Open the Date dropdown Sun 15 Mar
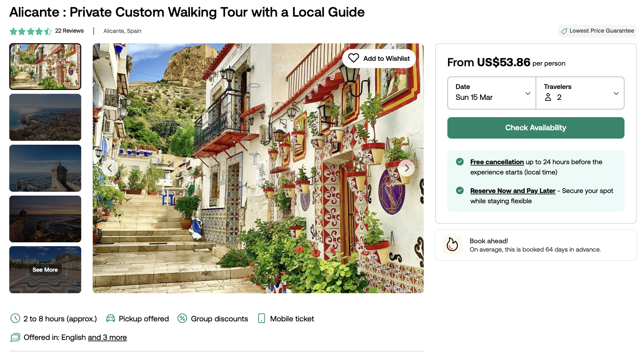This screenshot has height=363, width=644. tap(492, 93)
